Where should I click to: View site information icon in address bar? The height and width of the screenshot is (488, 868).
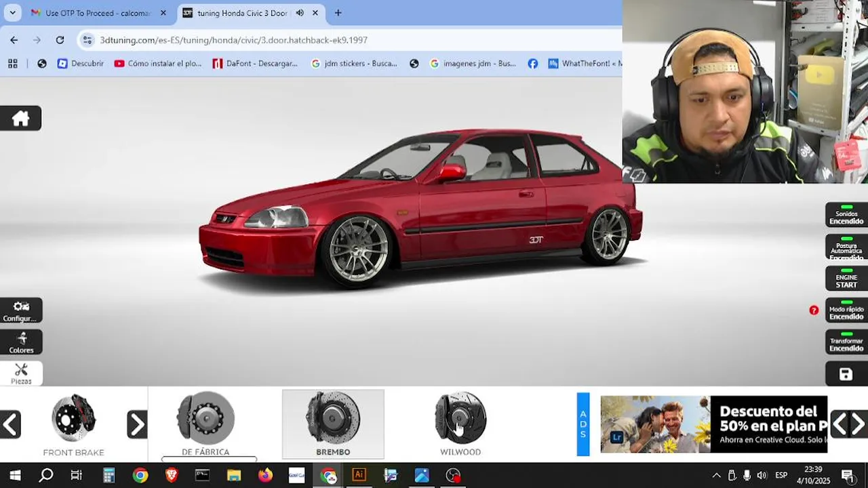click(x=87, y=40)
